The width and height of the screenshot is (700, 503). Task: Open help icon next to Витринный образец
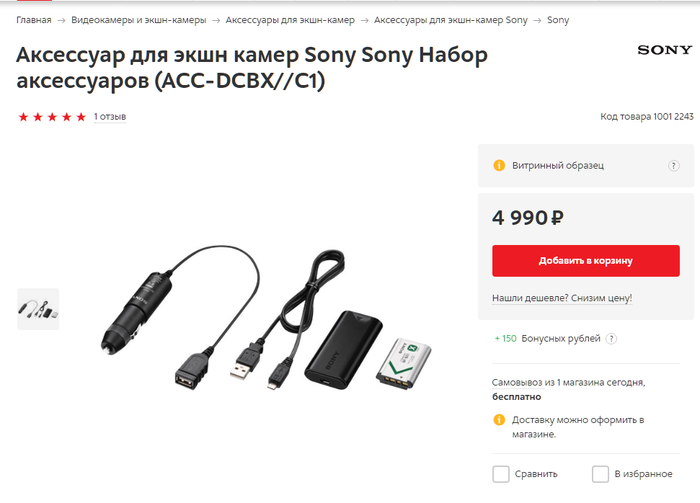[x=674, y=166]
